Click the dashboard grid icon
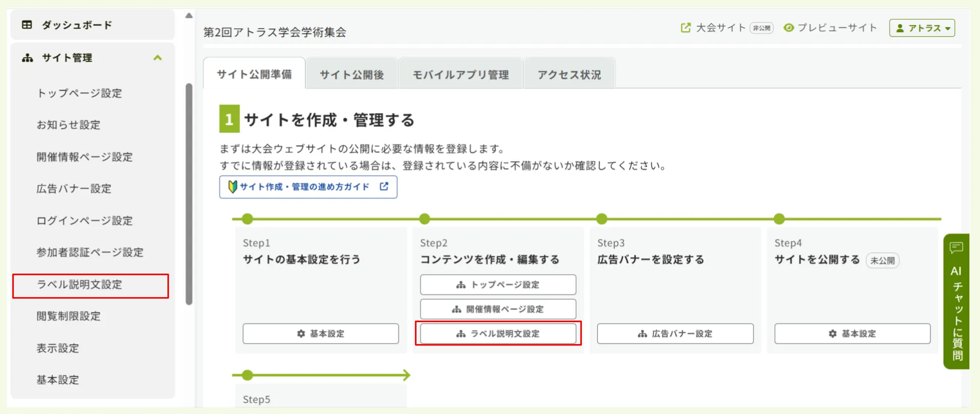Image resolution: width=980 pixels, height=414 pixels. coord(27,25)
